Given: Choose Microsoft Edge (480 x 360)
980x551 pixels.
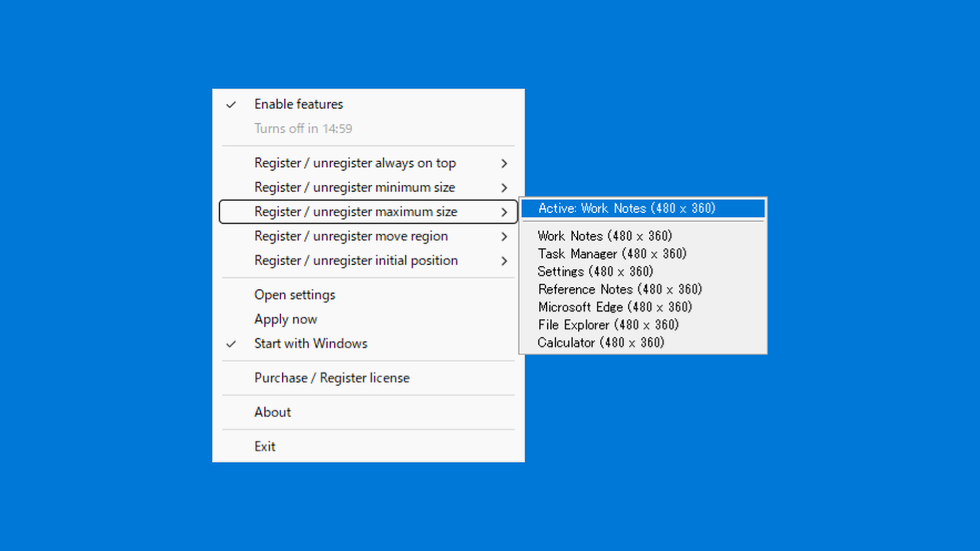Looking at the screenshot, I should pyautogui.click(x=643, y=307).
